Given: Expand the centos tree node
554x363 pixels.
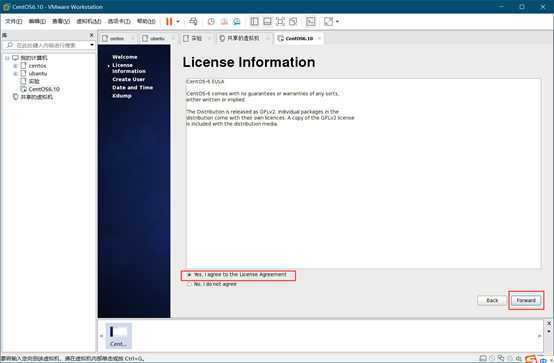Looking at the screenshot, I should tap(15, 66).
